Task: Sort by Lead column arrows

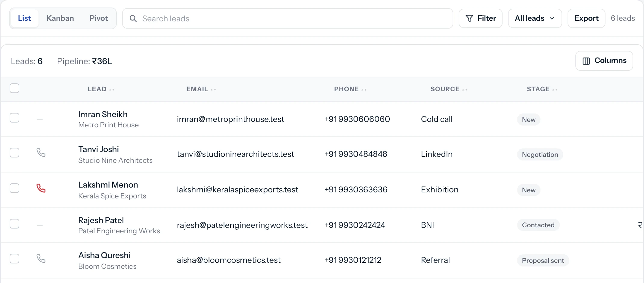Action: [112, 89]
